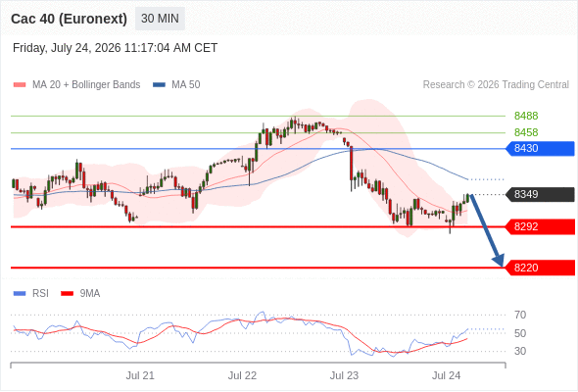Toggle the MA 50 legend label
This screenshot has height=392, width=578.
click(186, 85)
